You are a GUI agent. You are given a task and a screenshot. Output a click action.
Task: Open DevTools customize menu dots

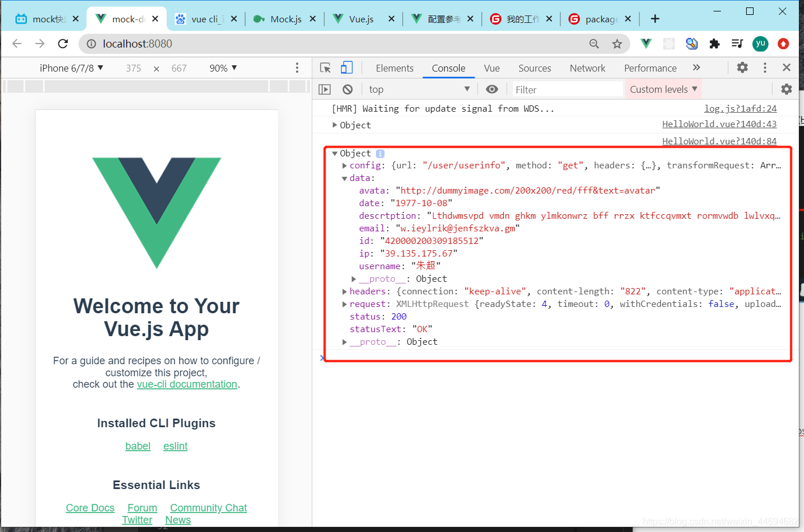pos(765,68)
